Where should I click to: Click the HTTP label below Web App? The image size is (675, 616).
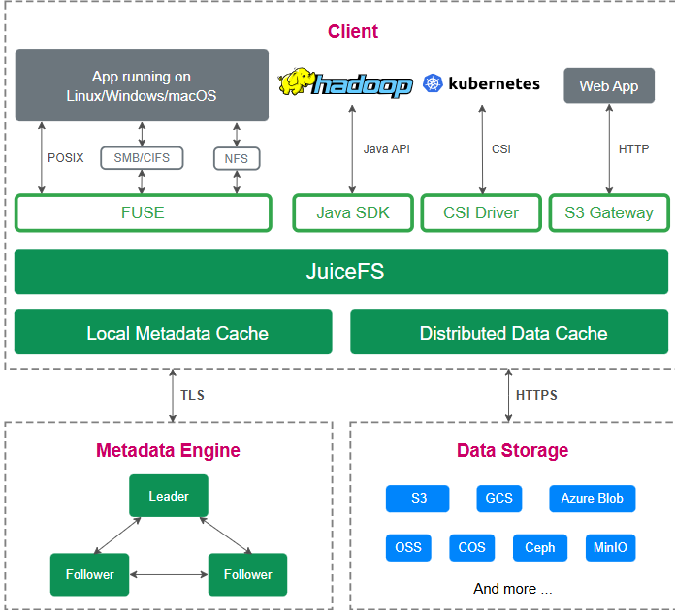pyautogui.click(x=633, y=149)
